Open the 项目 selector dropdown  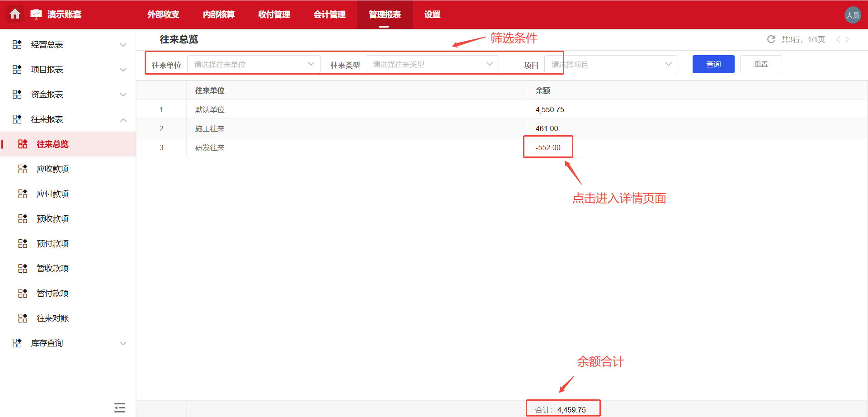pyautogui.click(x=610, y=64)
